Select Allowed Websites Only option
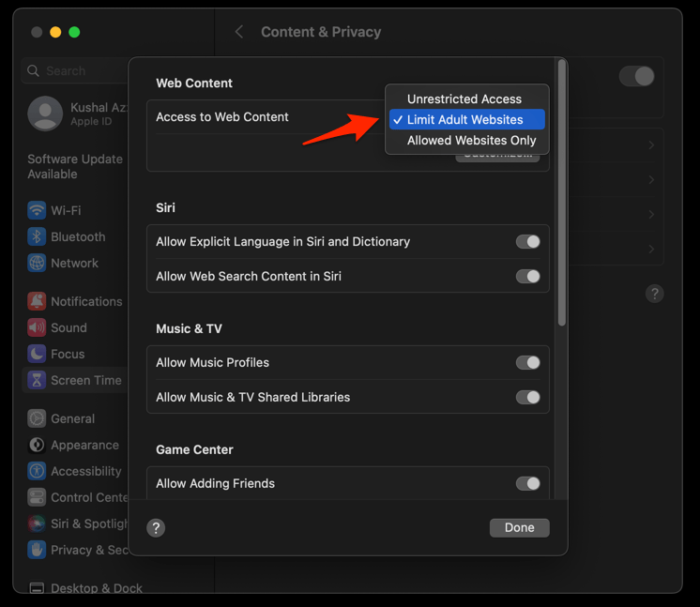The height and width of the screenshot is (607, 700). click(471, 141)
